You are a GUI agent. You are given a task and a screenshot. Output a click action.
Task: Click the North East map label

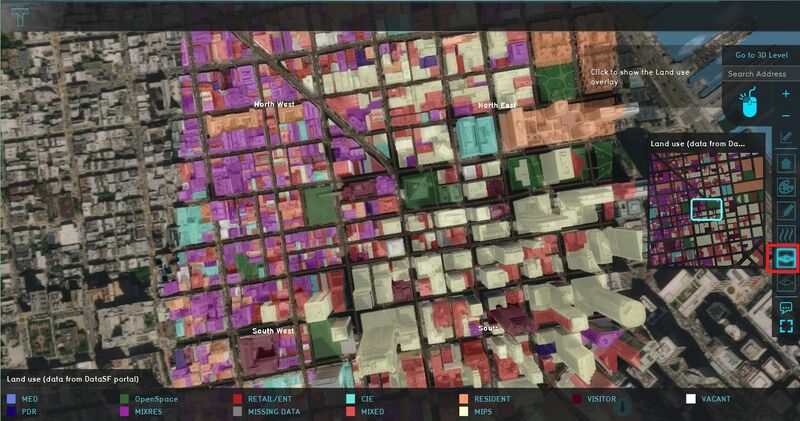click(x=497, y=105)
